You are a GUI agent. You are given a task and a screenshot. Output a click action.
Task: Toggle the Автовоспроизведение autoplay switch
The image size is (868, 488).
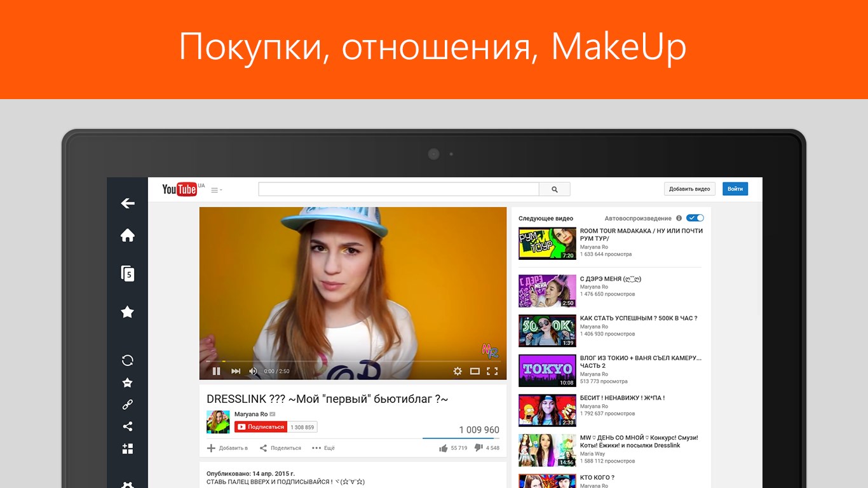pos(695,218)
